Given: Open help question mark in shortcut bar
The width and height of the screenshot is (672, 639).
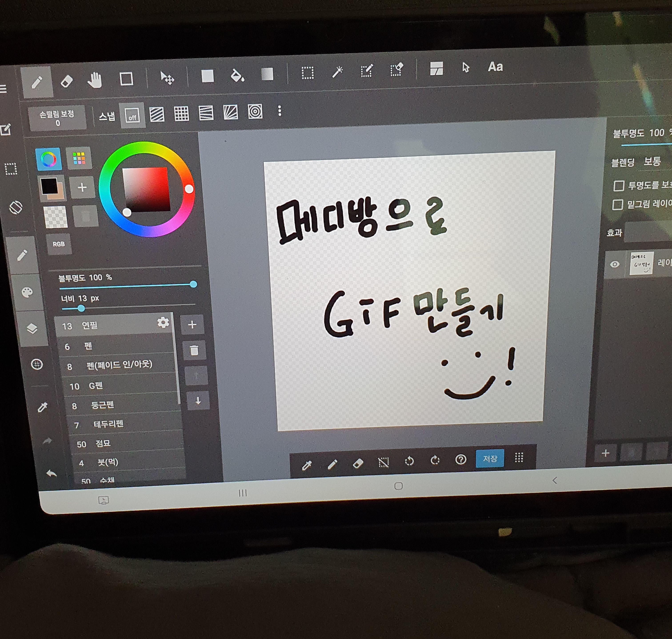Looking at the screenshot, I should click(461, 459).
